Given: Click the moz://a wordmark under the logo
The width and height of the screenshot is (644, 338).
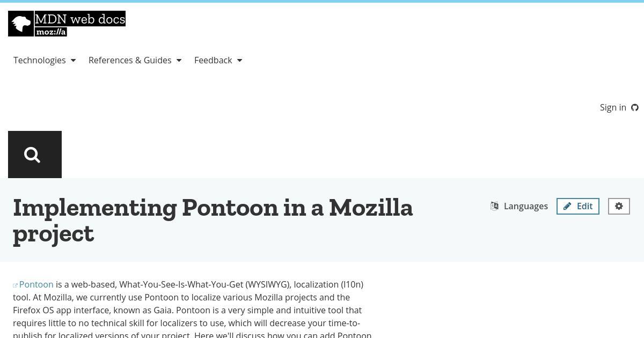Looking at the screenshot, I should click(x=51, y=32).
